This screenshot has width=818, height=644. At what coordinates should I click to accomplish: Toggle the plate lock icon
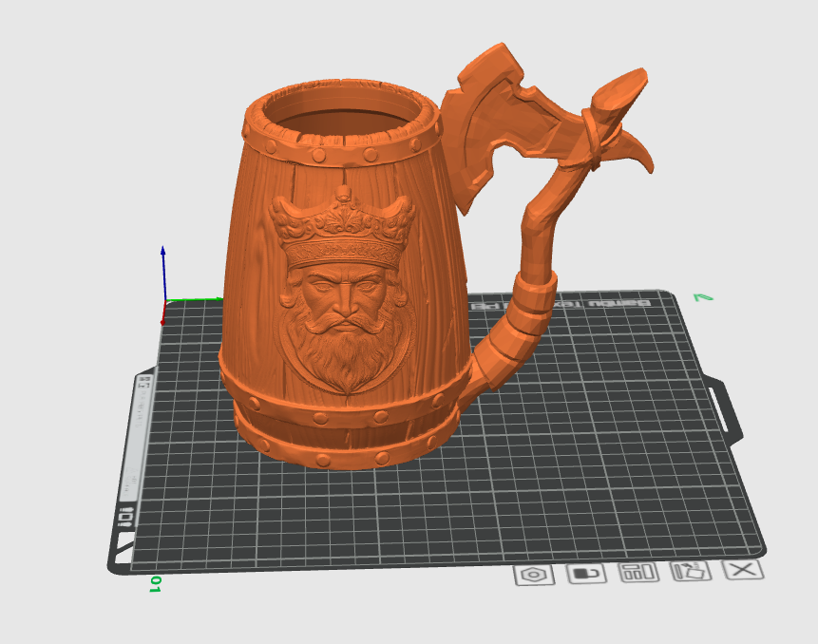click(586, 574)
